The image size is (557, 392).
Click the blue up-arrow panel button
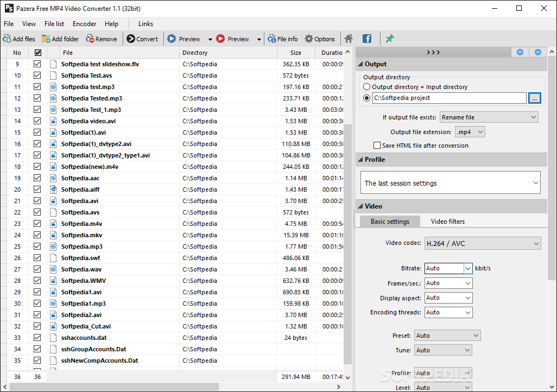tap(538, 52)
